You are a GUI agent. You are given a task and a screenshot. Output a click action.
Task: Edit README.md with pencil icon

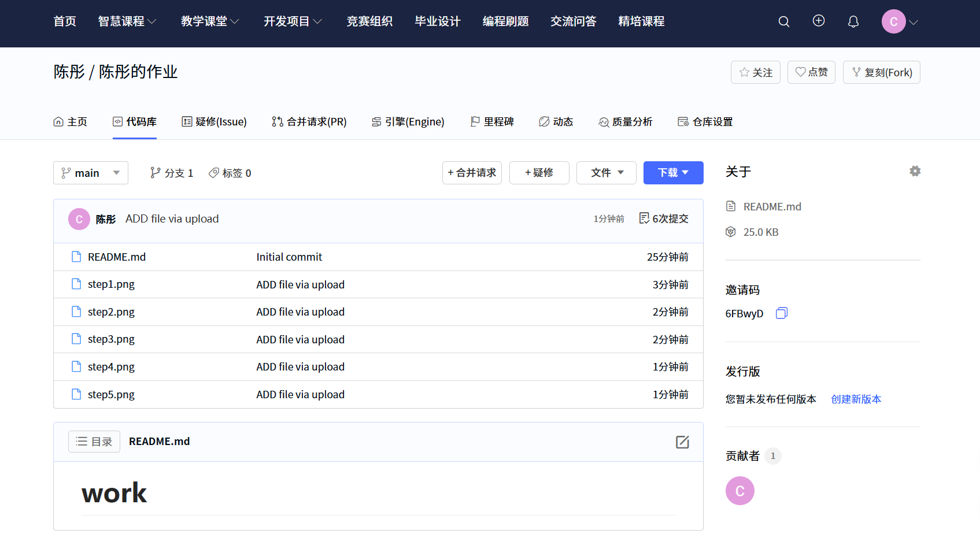click(682, 442)
